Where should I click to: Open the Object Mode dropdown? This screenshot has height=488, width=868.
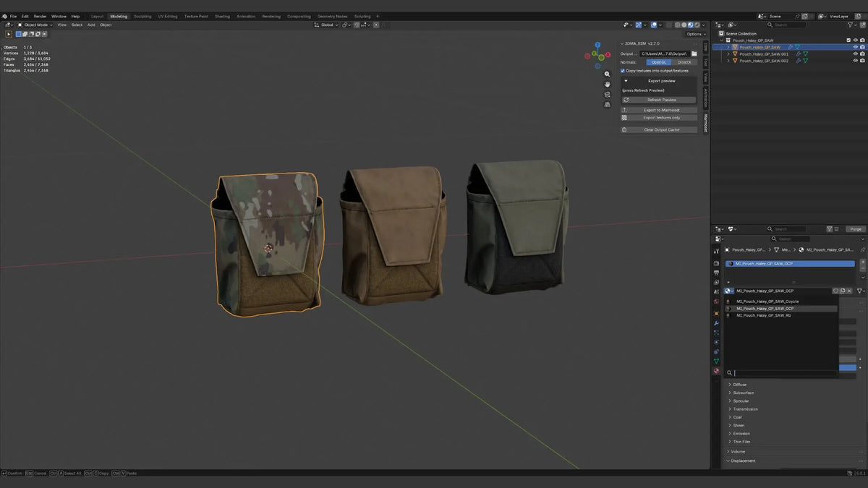(x=36, y=25)
